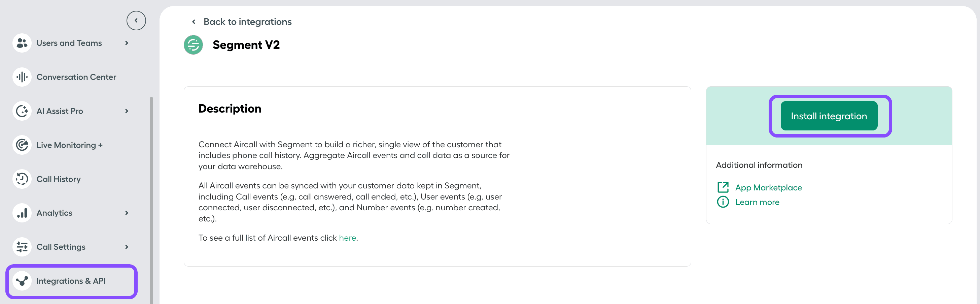Select the Conversation Center icon
The width and height of the screenshot is (980, 304).
(22, 77)
